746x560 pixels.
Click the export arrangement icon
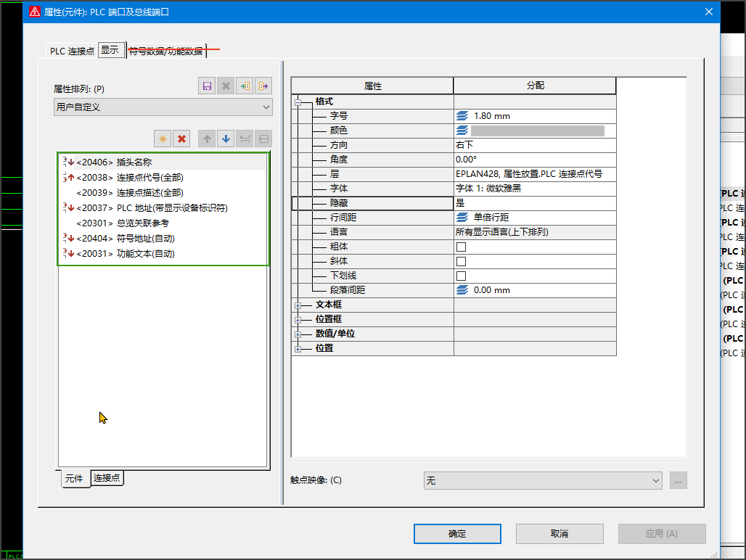point(263,86)
